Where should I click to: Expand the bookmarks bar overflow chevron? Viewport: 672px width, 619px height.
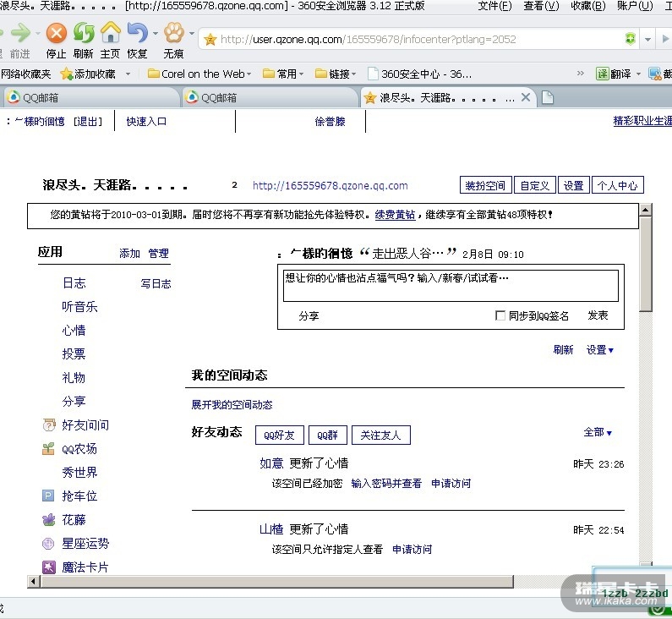coord(580,74)
